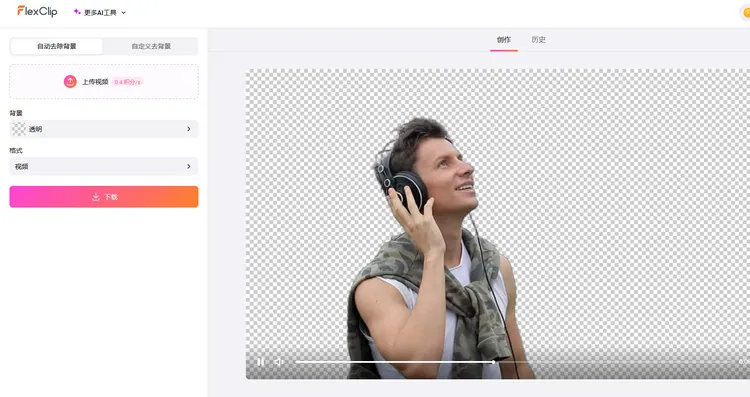Open the 创作 tab

[504, 40]
